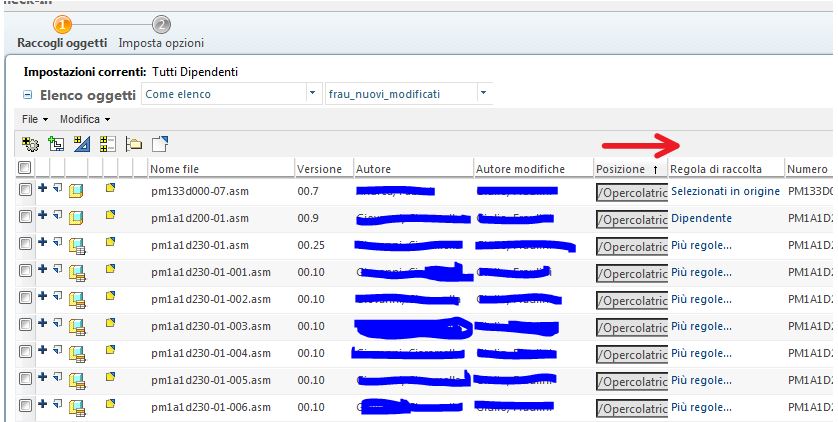This screenshot has height=422, width=838.
Task: Check the box for pm1a1d230-01.asm
Action: 25,244
